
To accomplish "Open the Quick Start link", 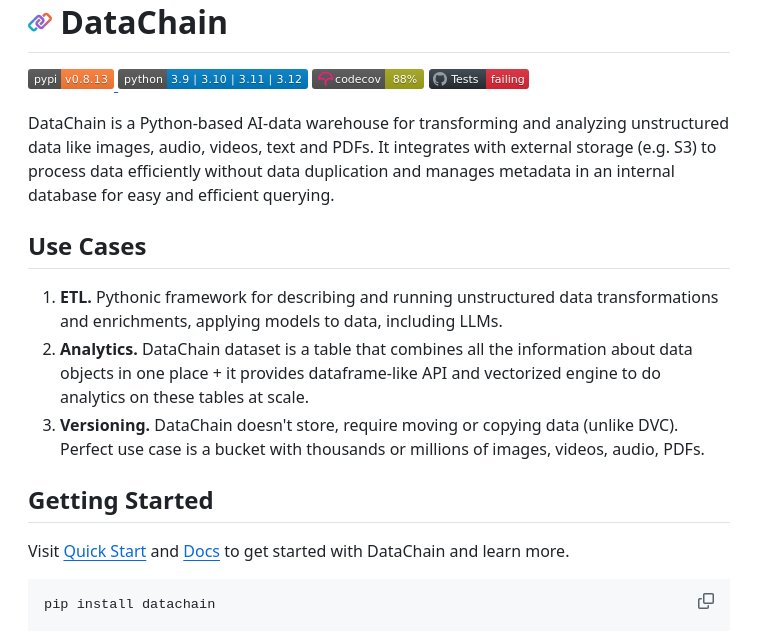I will click(x=105, y=551).
